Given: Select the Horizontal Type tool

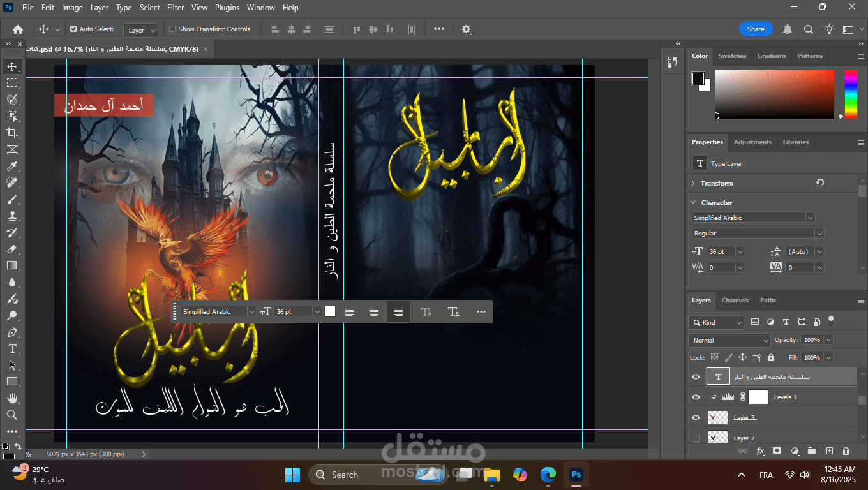Looking at the screenshot, I should (12, 348).
